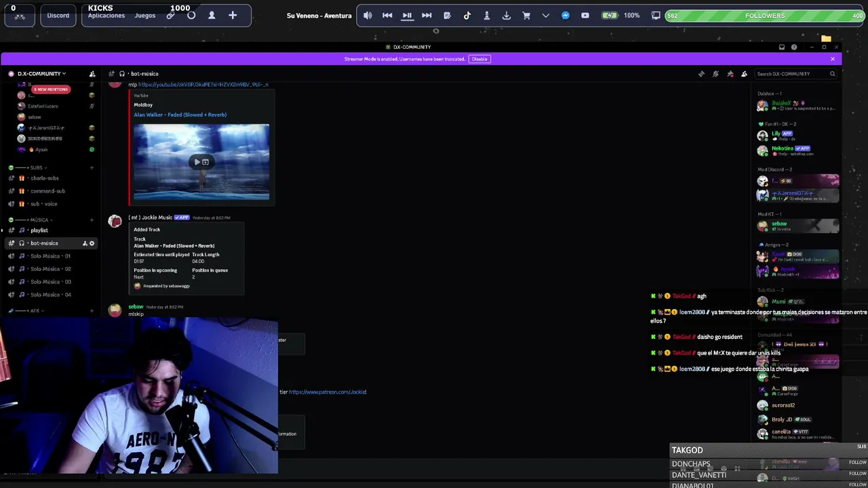The height and width of the screenshot is (488, 868).
Task: Click the circular refresh icon in overlay
Action: tap(191, 15)
